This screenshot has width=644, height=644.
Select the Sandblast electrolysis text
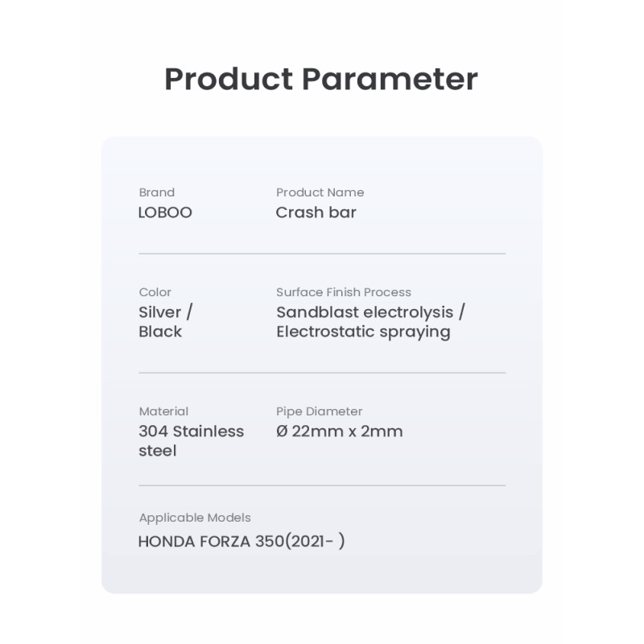[365, 312]
